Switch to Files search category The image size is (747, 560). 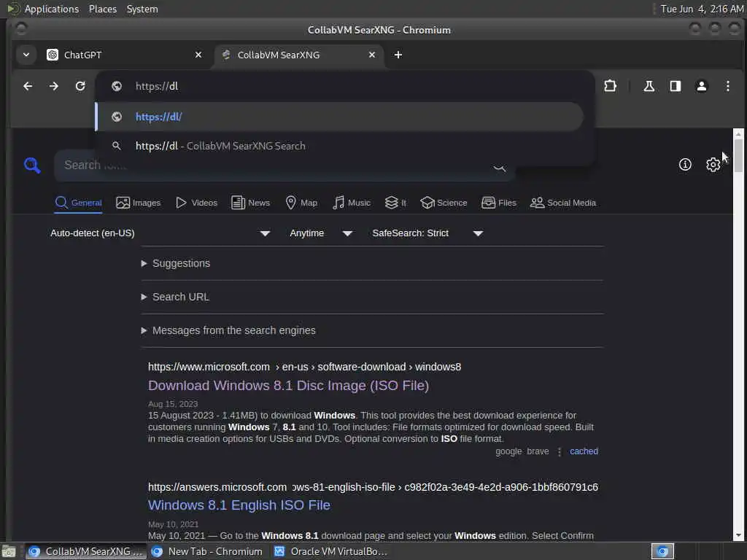[499, 203]
